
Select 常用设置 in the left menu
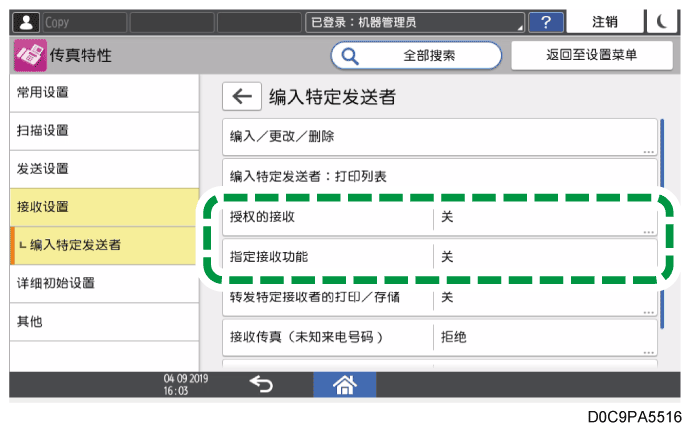(98, 92)
